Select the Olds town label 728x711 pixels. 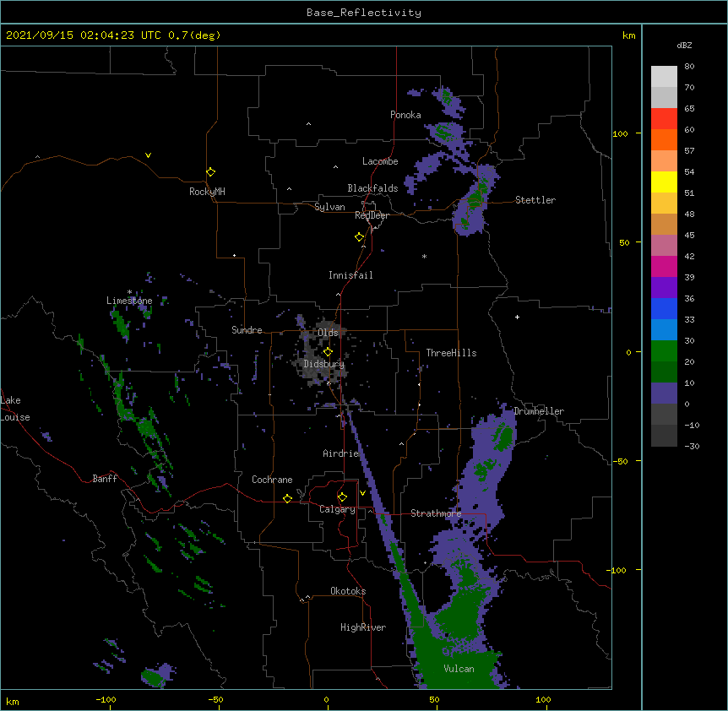click(328, 333)
